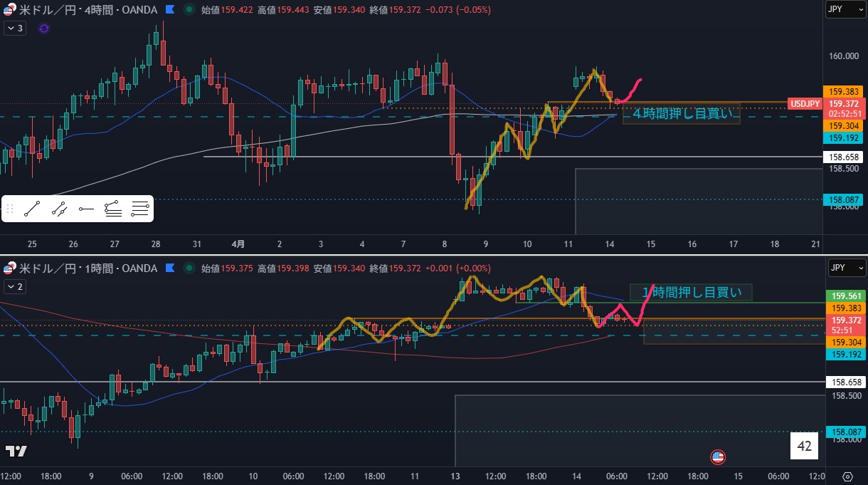Image resolution: width=868 pixels, height=485 pixels.
Task: Click the drag handle on drawing toolbar
Action: tap(10, 209)
